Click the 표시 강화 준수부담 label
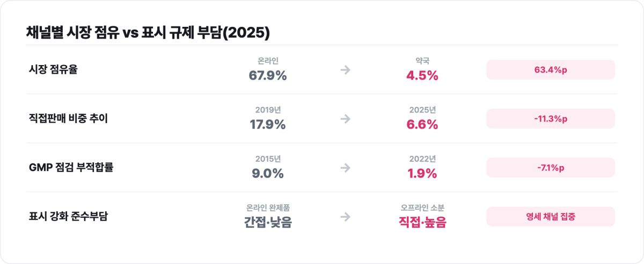The width and height of the screenshot is (644, 264). click(68, 217)
